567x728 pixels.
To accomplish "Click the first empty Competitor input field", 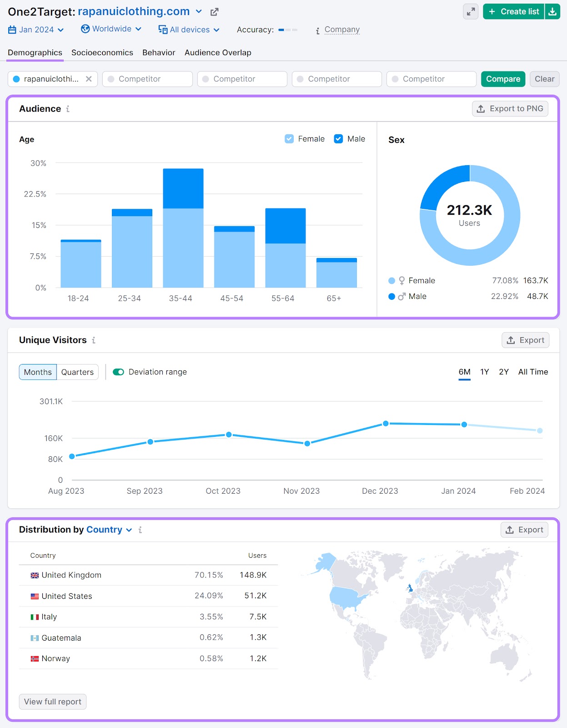I will (147, 79).
